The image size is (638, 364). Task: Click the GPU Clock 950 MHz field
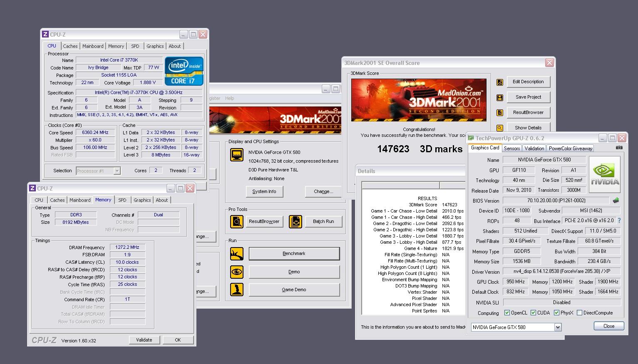516,282
